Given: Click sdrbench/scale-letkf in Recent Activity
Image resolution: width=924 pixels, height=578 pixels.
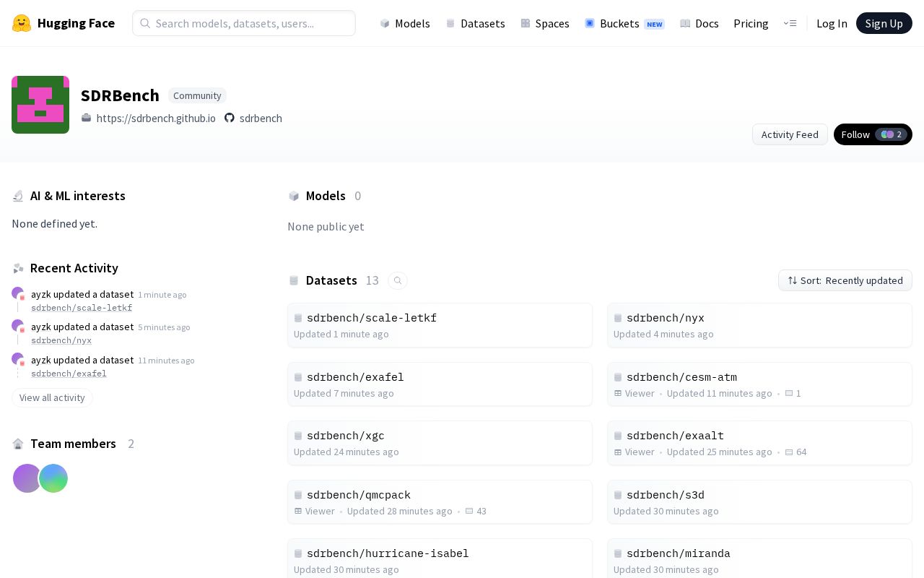Looking at the screenshot, I should pos(82,307).
